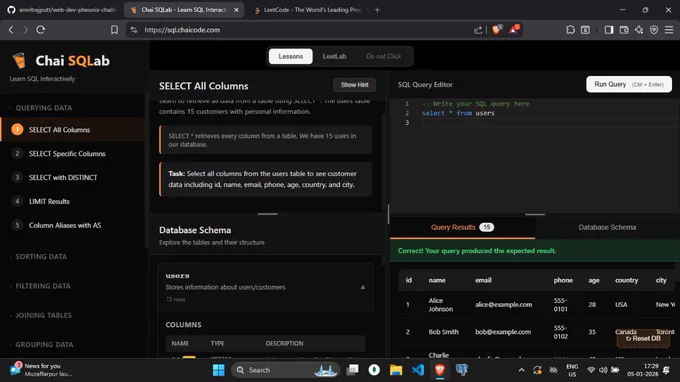Open the Database Schema tab in results panel
This screenshot has width=680, height=382.
pyautogui.click(x=607, y=227)
